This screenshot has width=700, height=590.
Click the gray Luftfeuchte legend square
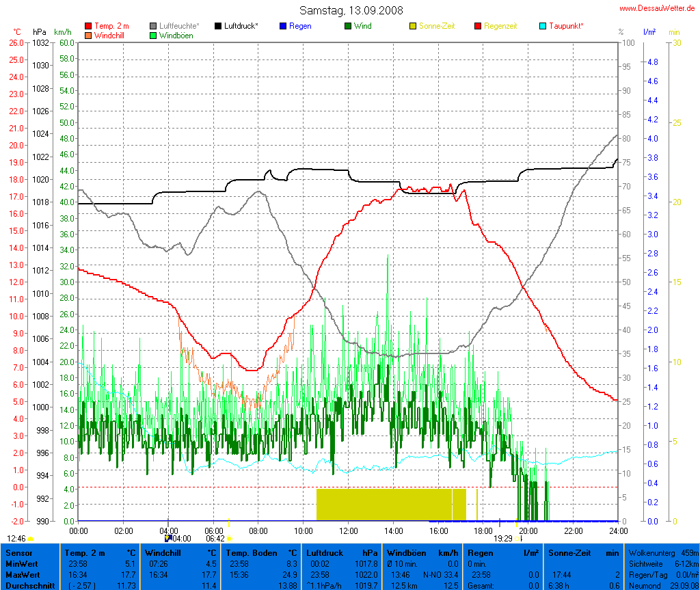(x=154, y=26)
